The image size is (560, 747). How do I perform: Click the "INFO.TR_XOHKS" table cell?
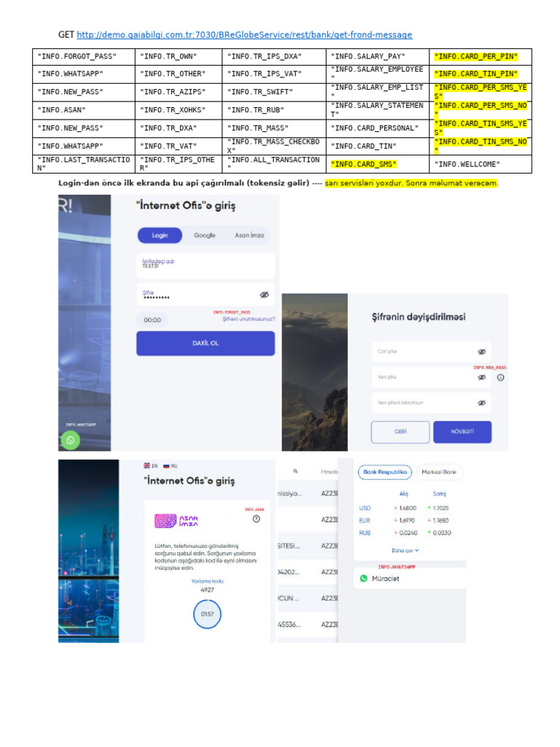coord(179,110)
